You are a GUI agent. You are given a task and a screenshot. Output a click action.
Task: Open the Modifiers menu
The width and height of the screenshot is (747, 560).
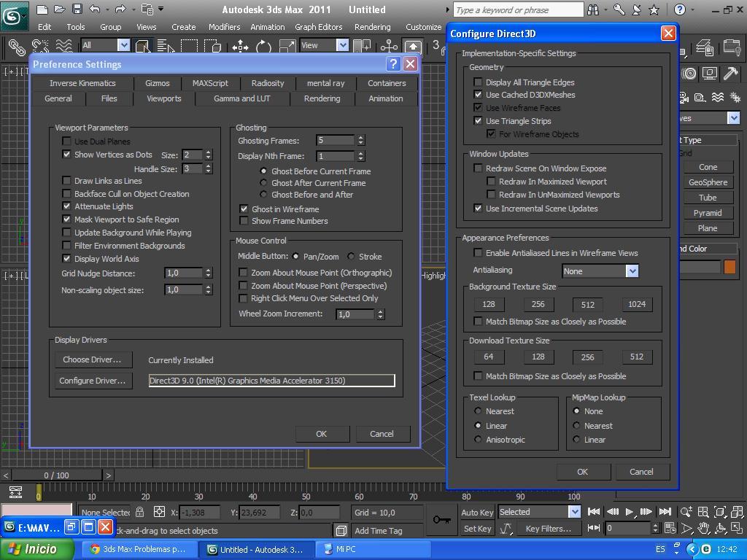tap(224, 27)
